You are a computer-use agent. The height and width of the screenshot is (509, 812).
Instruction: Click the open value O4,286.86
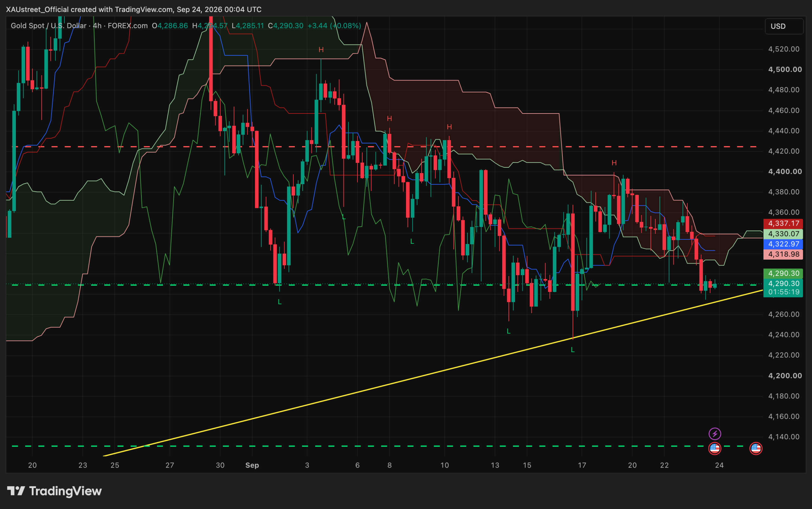pos(170,26)
